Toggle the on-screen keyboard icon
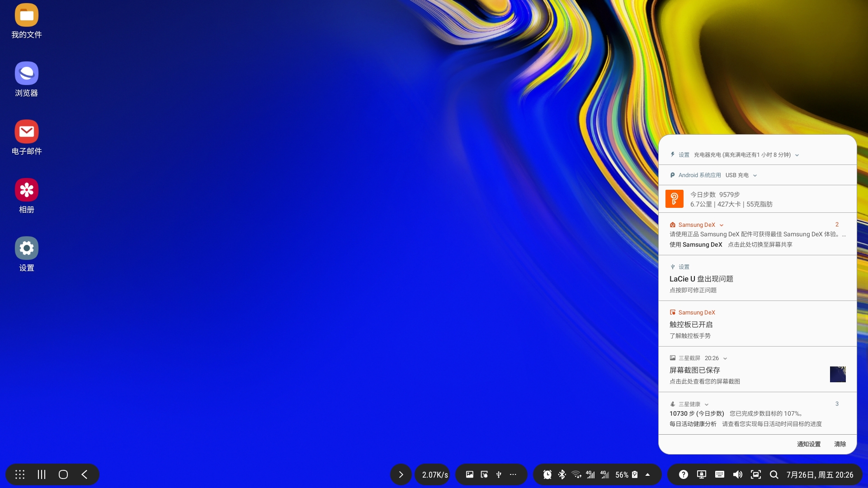 719,474
